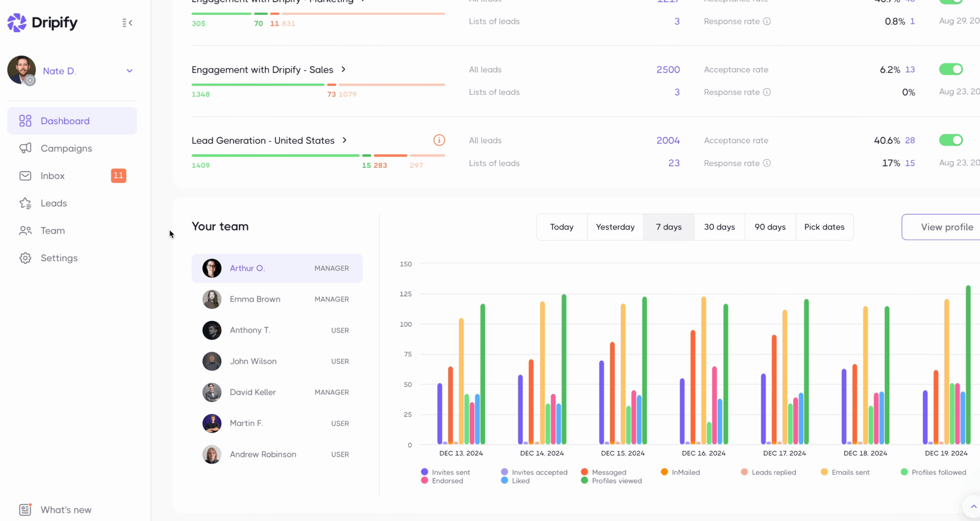
Task: Select team member Andrew Robinson
Action: pos(277,454)
